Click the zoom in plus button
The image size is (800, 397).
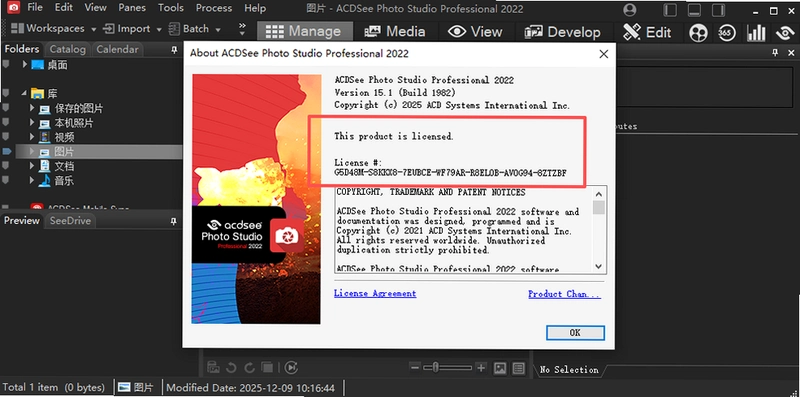[481, 367]
